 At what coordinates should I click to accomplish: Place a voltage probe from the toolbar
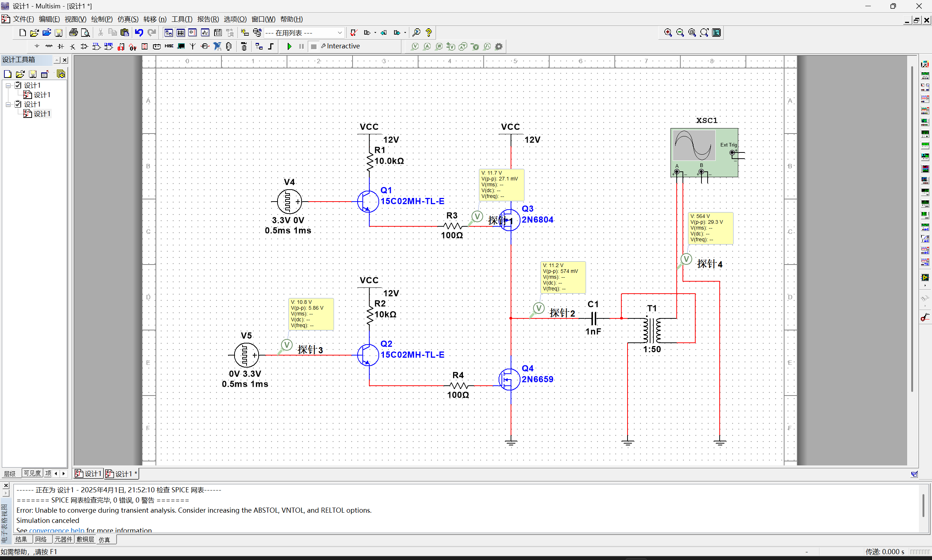coord(414,47)
